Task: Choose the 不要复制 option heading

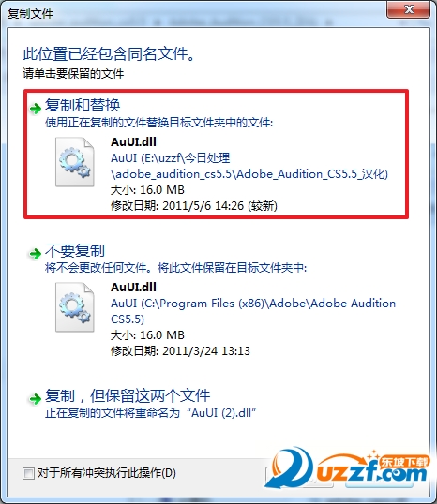Action: tap(75, 251)
